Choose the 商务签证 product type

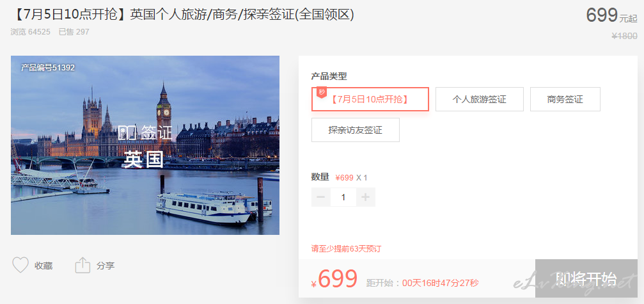(x=565, y=99)
